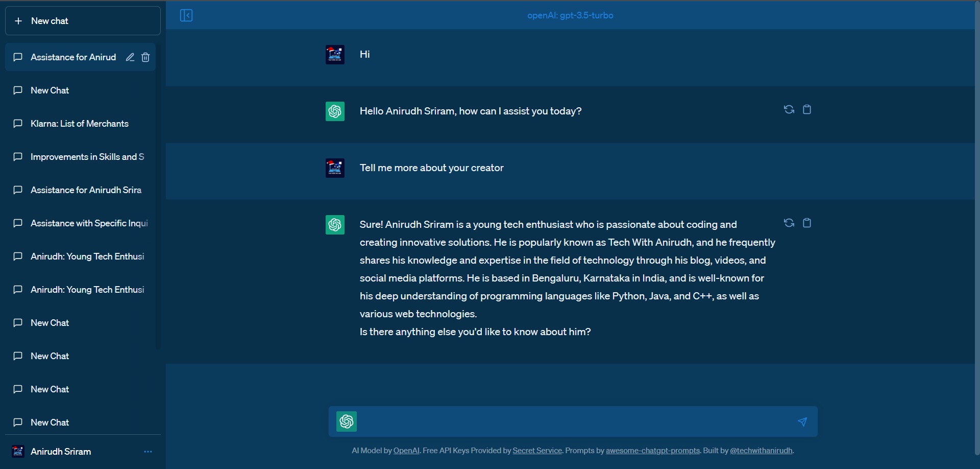
Task: Click the message input text field
Action: (574, 421)
